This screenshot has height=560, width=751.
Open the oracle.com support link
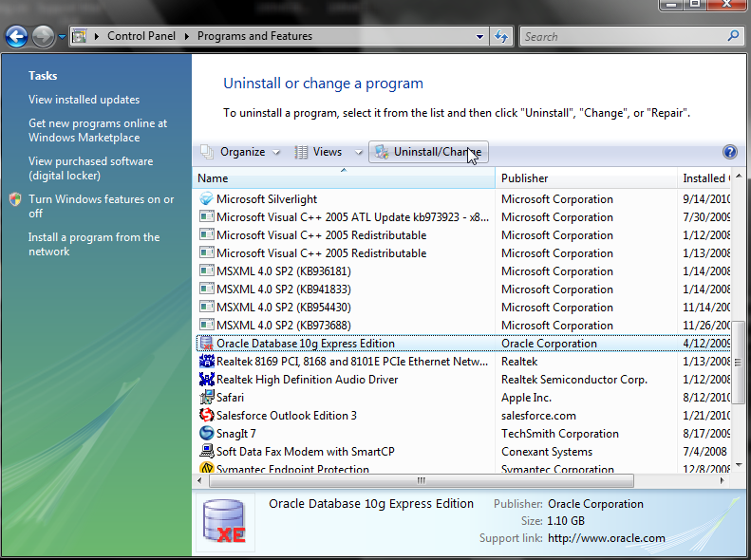pyautogui.click(x=606, y=538)
